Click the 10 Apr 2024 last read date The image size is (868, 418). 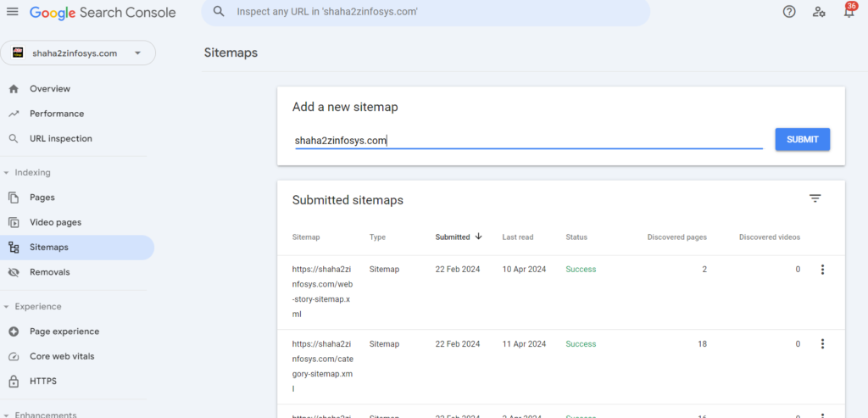pos(524,270)
